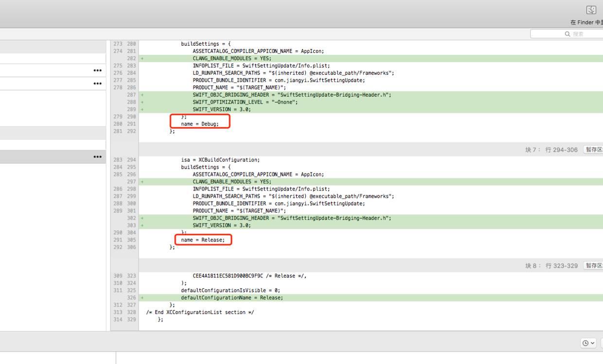Click line 296 ASSETCATALOG_COMPILER_APPICON_NAME
This screenshot has width=603, height=364.
[258, 174]
